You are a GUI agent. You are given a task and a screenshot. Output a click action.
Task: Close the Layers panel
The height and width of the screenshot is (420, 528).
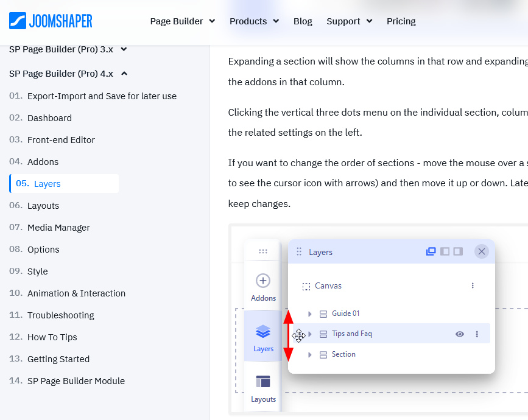(x=482, y=251)
